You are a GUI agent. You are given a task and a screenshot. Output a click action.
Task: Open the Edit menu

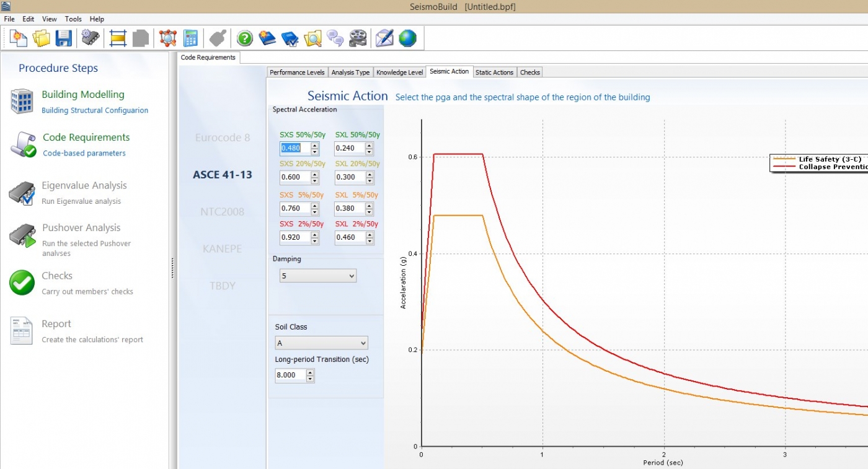[28, 19]
